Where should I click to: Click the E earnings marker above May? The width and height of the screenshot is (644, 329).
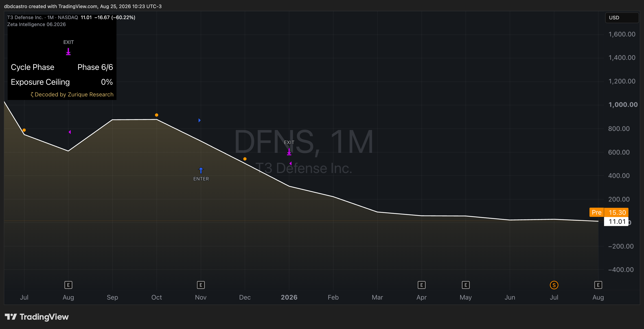pos(466,285)
